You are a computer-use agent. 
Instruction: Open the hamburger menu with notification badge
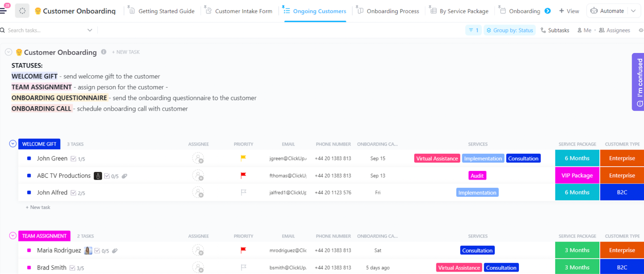(4, 10)
